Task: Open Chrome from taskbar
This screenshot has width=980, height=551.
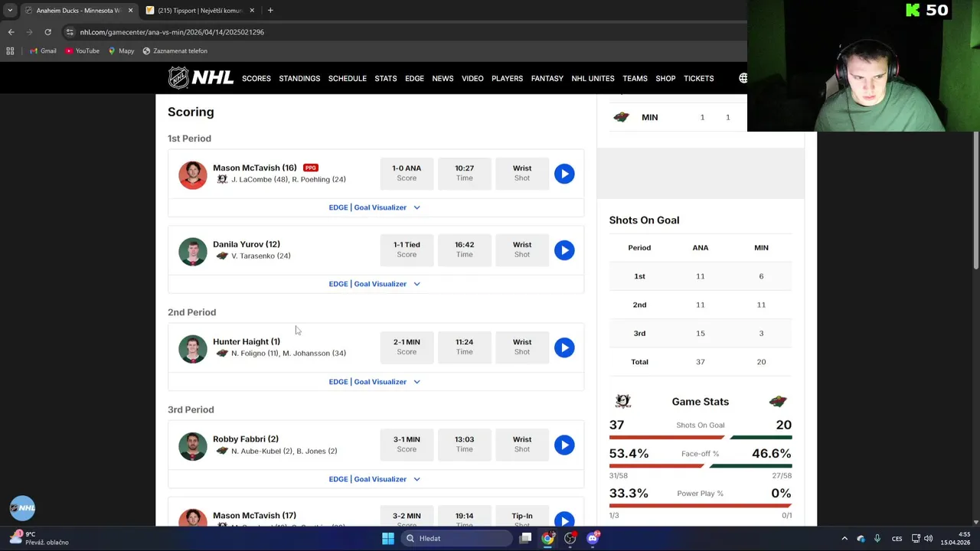Action: pos(548,538)
